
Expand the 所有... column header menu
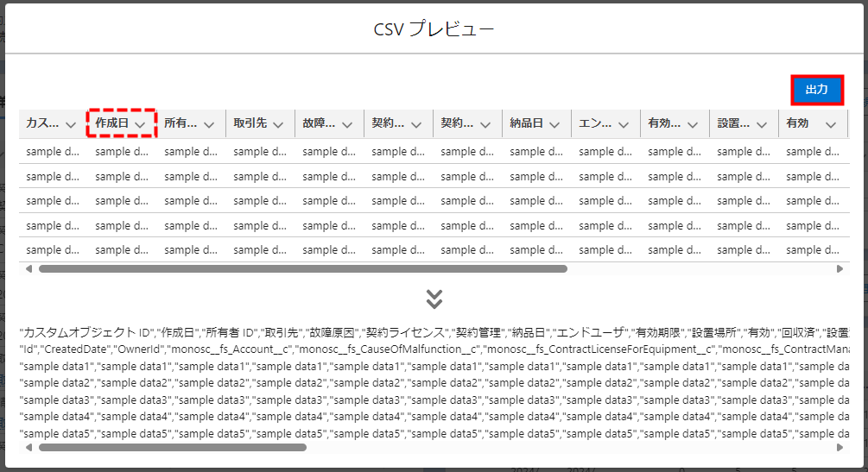[209, 124]
